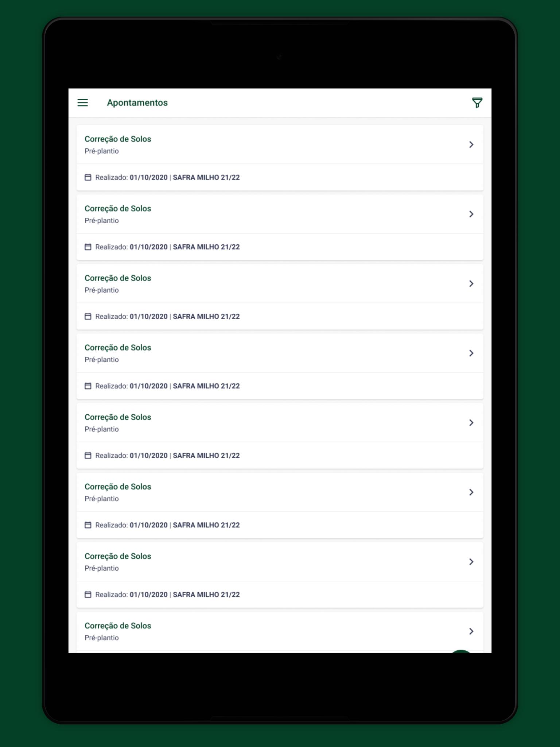The image size is (560, 747).
Task: Select seventh Correção de Solos card title
Action: click(118, 556)
